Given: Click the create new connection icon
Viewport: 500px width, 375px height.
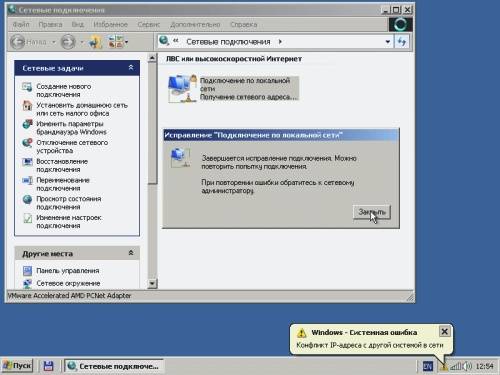Looking at the screenshot, I should point(27,87).
